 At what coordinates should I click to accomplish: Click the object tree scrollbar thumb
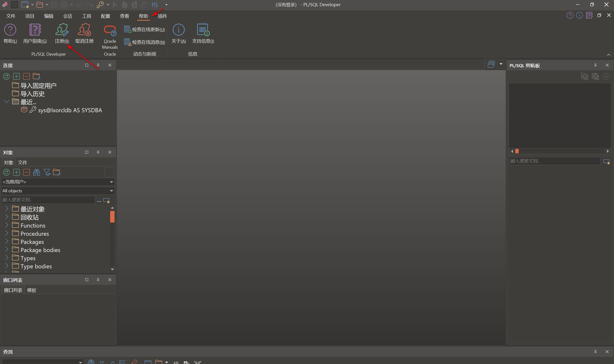[112, 217]
